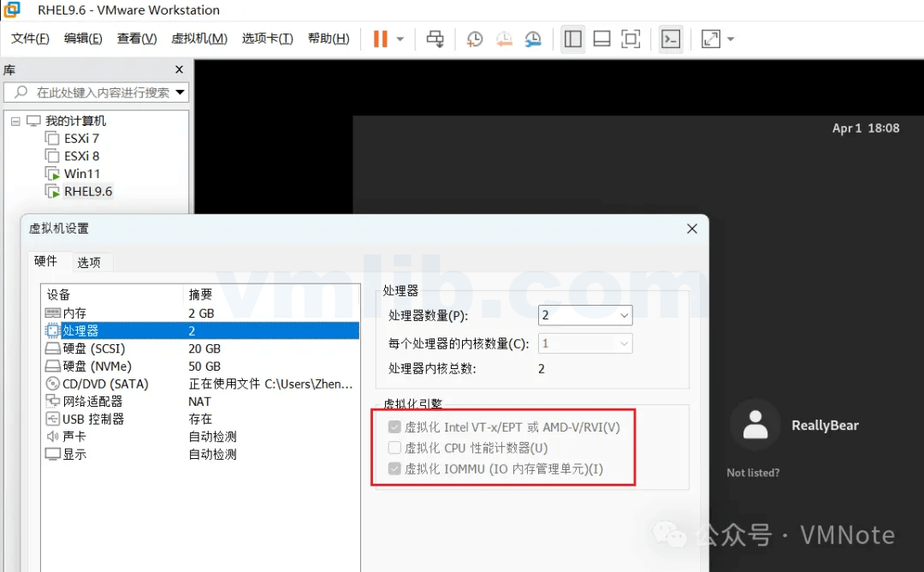The height and width of the screenshot is (572, 924).
Task: Open the 虚拟机 menu
Action: (198, 39)
